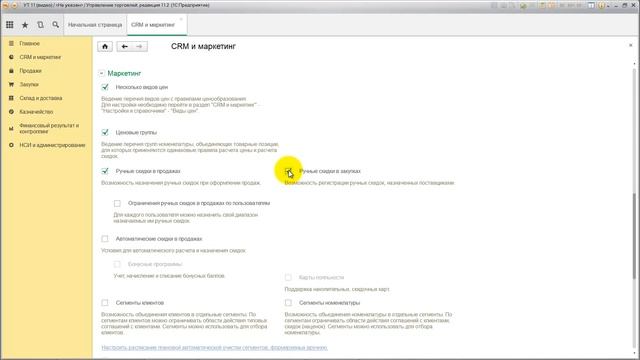Click the description under Несколько видов цен
640x360 pixels.
[x=181, y=104]
